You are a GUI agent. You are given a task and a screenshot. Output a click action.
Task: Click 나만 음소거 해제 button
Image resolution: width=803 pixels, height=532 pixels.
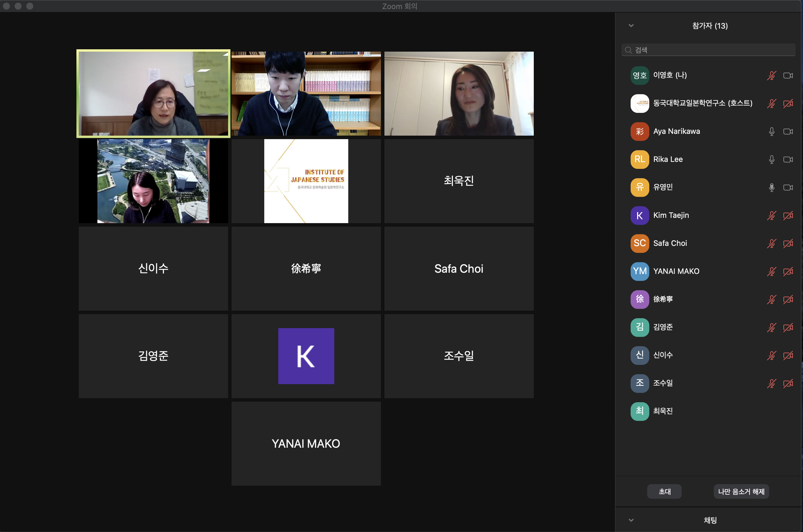coord(741,492)
